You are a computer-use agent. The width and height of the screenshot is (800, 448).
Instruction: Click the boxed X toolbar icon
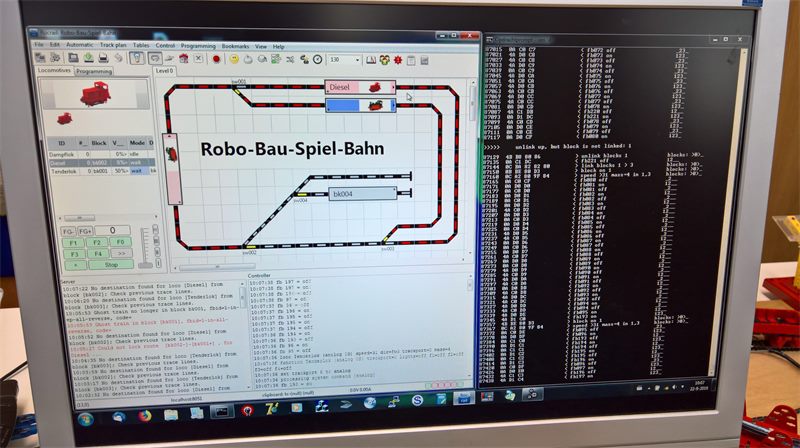198,59
